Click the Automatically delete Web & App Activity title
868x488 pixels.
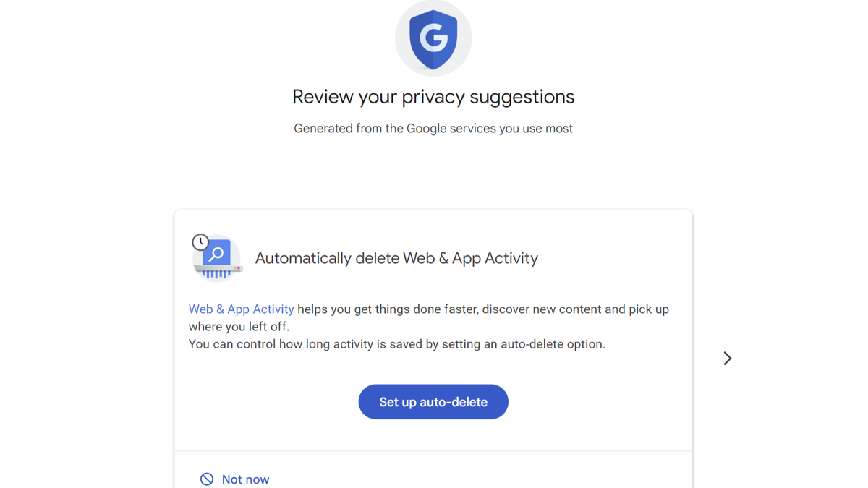coord(396,257)
